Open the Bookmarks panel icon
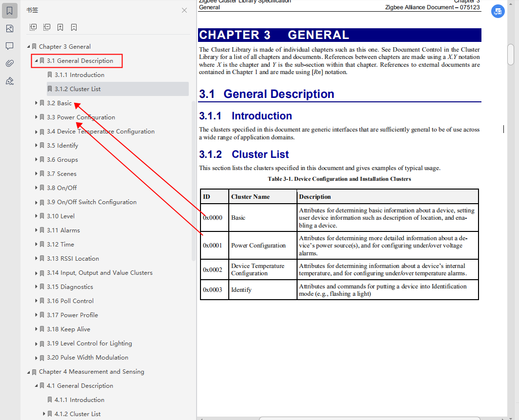 9,10
